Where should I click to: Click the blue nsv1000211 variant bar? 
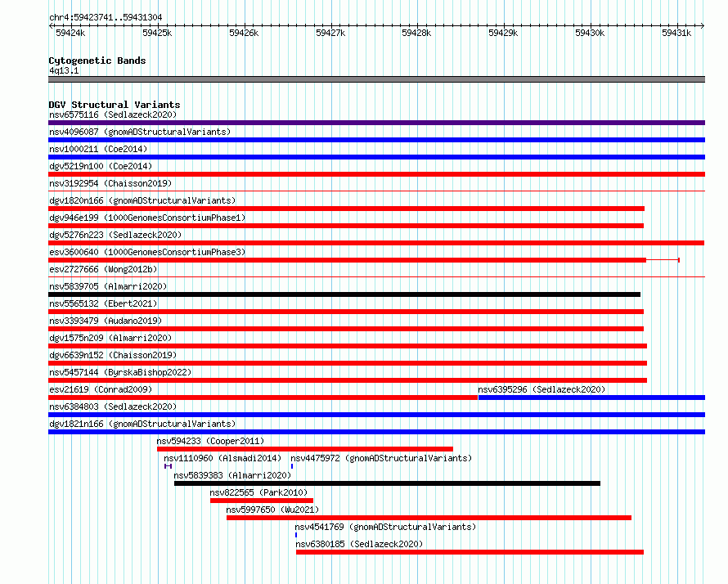click(376, 157)
